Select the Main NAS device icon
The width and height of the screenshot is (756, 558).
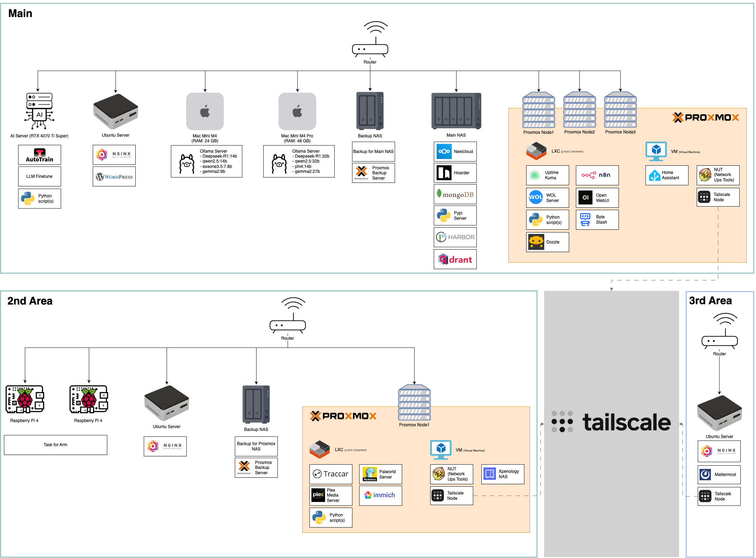point(456,111)
